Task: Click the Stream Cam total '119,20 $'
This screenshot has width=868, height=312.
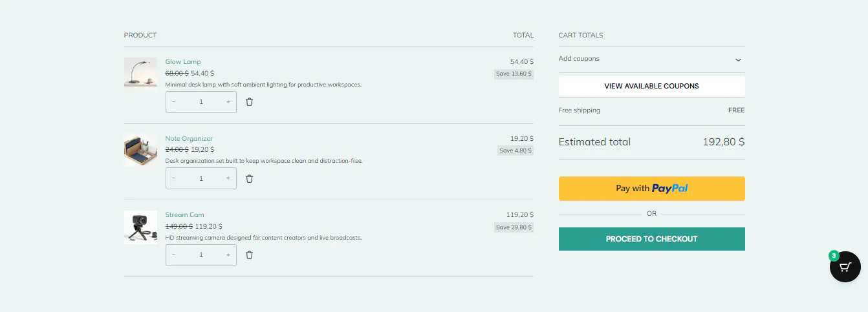Action: tap(520, 214)
